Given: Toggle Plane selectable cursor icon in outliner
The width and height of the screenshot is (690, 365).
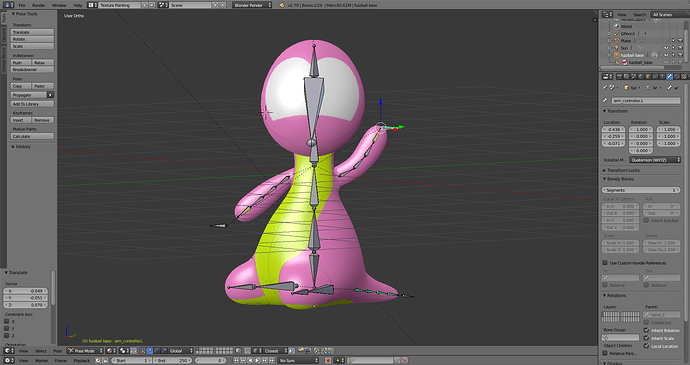Looking at the screenshot, I should [x=673, y=41].
